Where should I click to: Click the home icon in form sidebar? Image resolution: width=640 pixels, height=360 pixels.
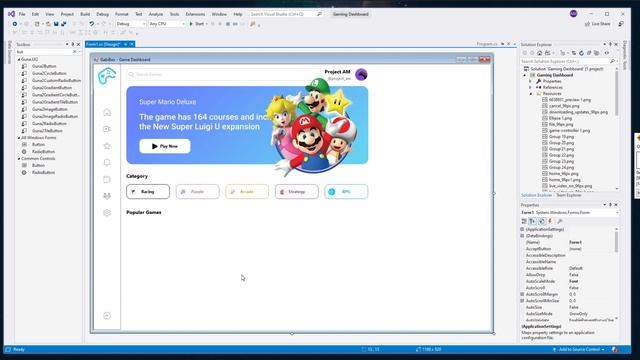(x=107, y=112)
